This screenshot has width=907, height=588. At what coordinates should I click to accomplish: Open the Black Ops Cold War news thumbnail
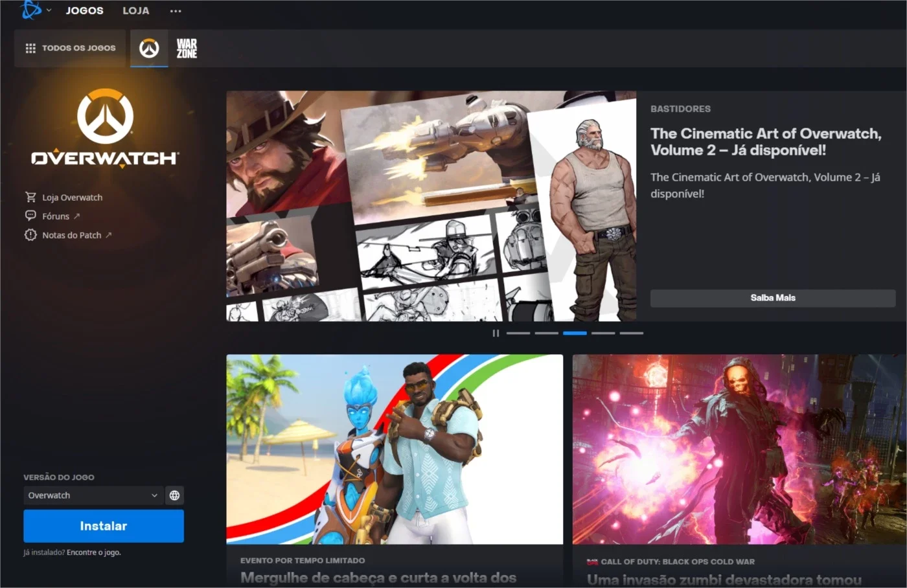click(739, 449)
